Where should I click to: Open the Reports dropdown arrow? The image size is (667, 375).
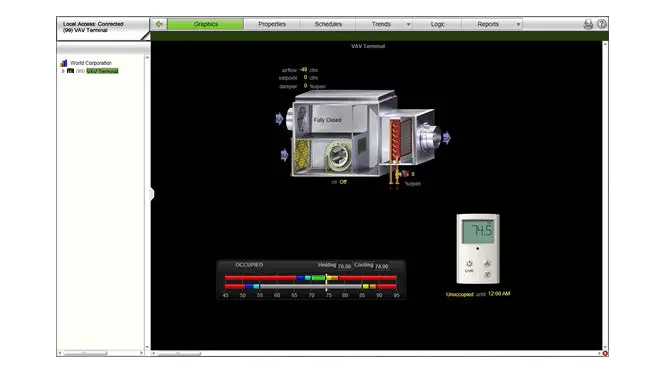518,24
